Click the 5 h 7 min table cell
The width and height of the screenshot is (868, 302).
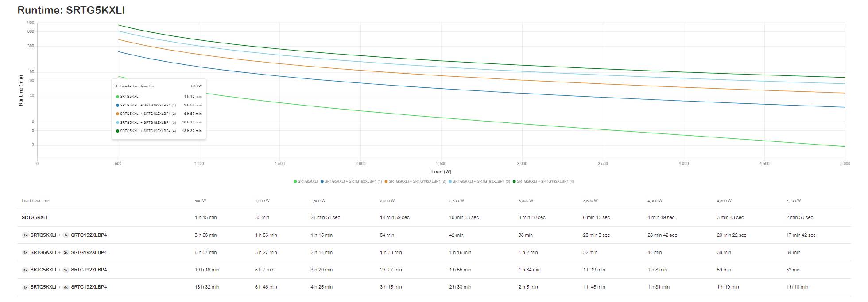tap(264, 270)
